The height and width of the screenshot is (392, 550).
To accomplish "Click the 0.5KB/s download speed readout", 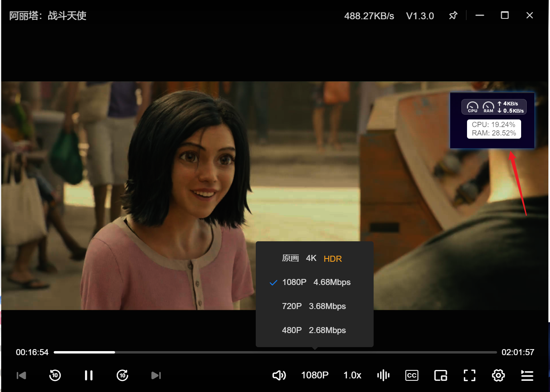I will (511, 111).
